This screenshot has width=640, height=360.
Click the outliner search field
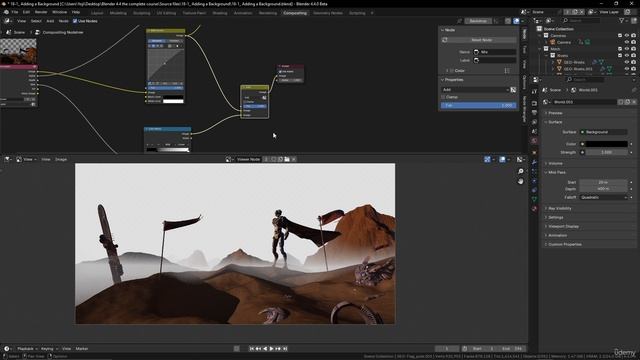point(581,20)
